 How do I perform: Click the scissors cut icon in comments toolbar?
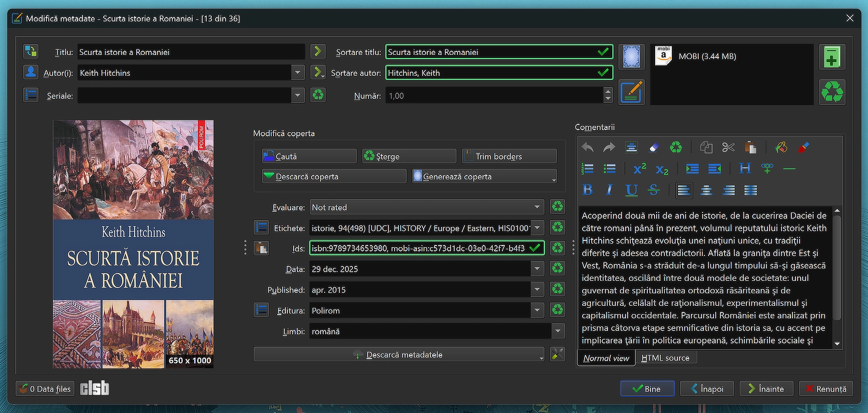(x=728, y=148)
